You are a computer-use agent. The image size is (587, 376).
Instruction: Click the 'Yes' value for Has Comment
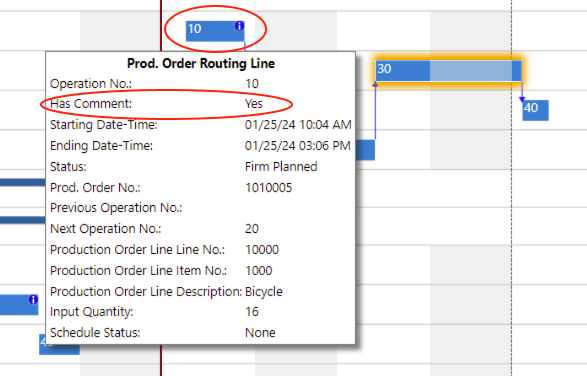click(253, 104)
